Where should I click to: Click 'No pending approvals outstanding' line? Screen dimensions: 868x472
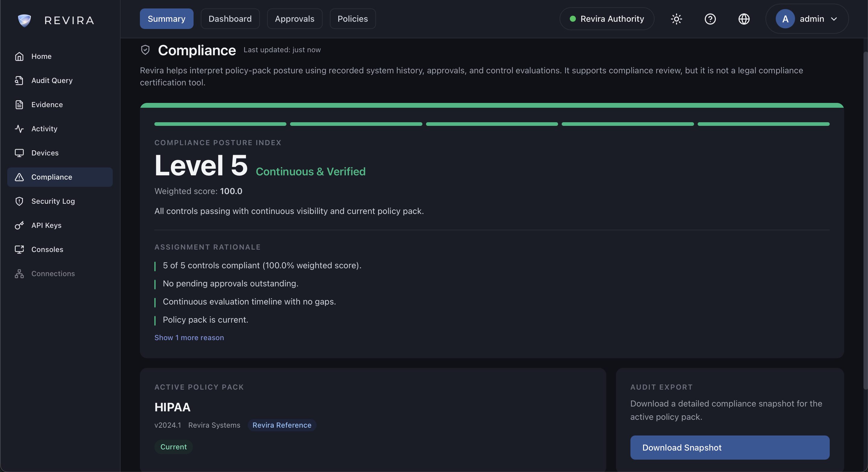pyautogui.click(x=230, y=284)
